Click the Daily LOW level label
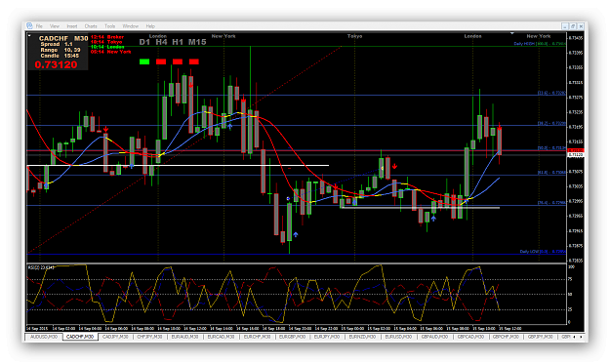Screen dimensions: 610x364 (x=543, y=252)
